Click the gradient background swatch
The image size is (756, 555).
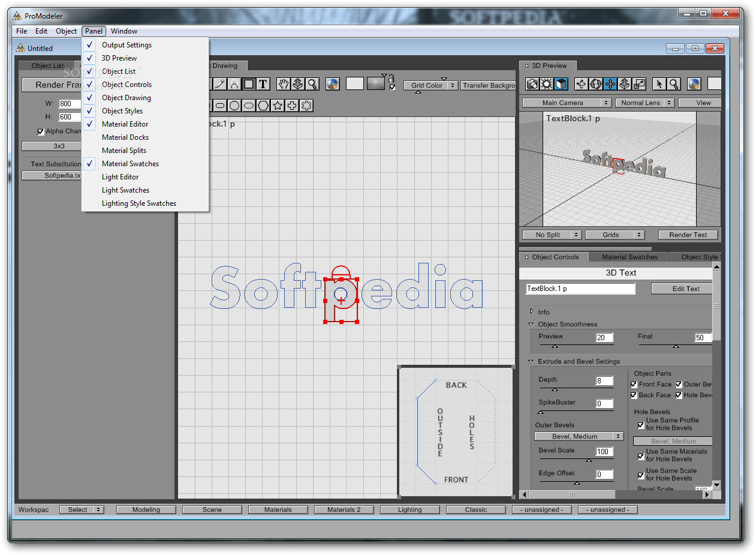[x=376, y=83]
